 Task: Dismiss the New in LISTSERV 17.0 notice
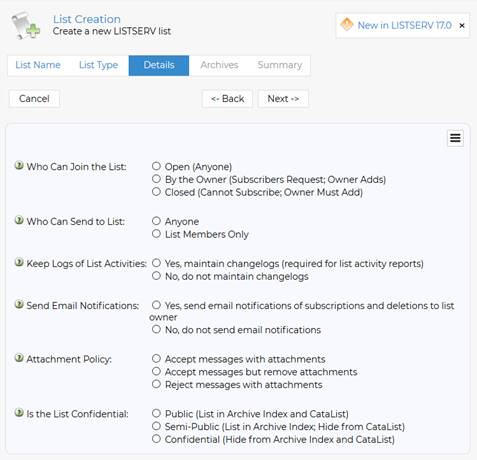click(462, 25)
